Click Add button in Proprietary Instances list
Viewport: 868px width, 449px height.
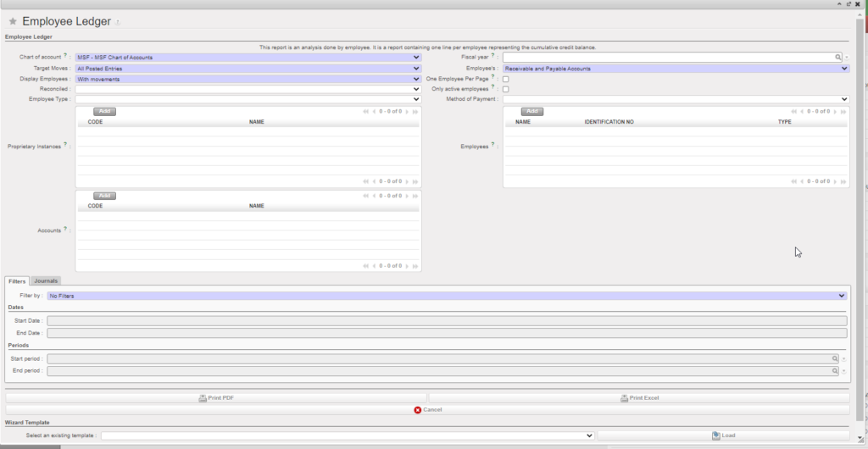[104, 111]
